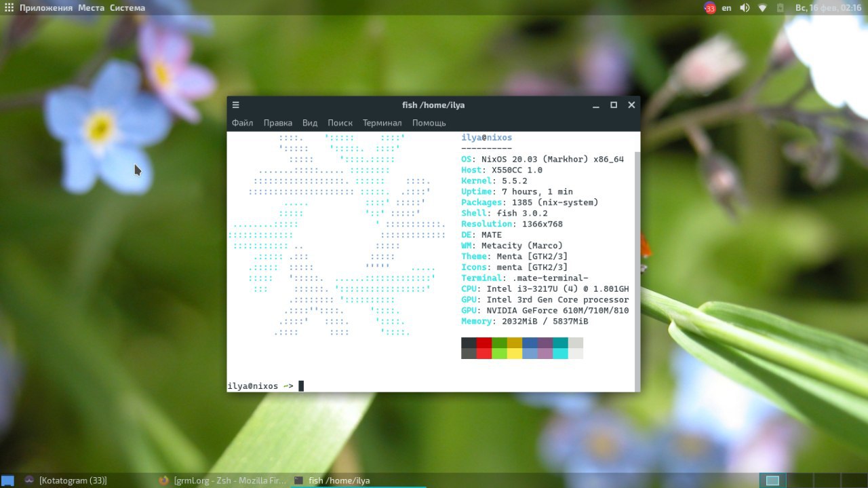Select the active workspace in workspace switcher
Image resolution: width=868 pixels, height=488 pixels.
pyautogui.click(x=772, y=481)
